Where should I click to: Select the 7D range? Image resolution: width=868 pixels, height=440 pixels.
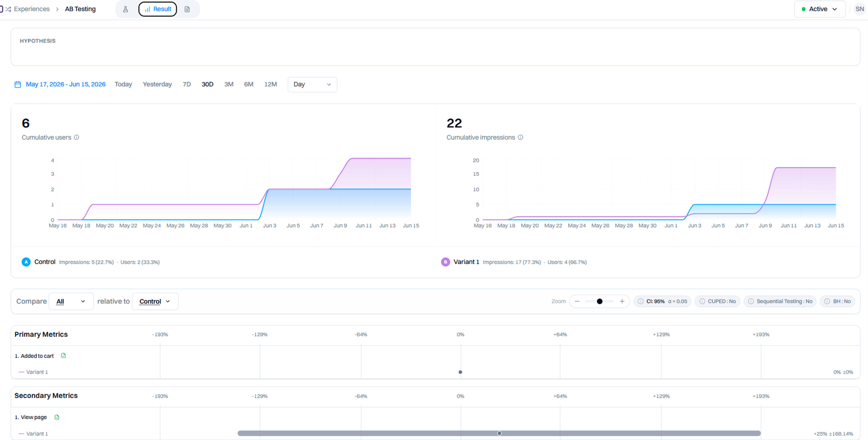point(187,84)
